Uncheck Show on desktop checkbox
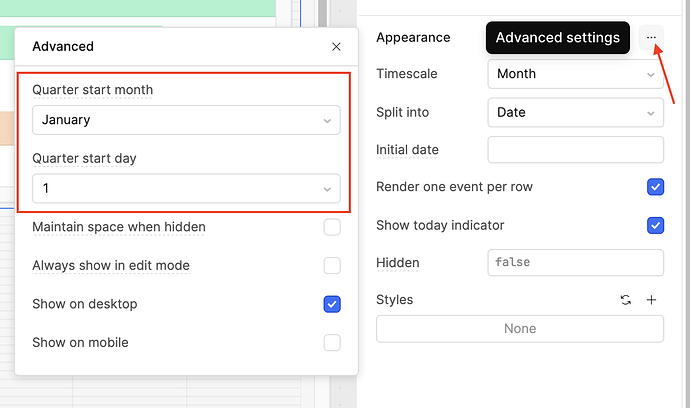The width and height of the screenshot is (690, 408). (x=332, y=304)
